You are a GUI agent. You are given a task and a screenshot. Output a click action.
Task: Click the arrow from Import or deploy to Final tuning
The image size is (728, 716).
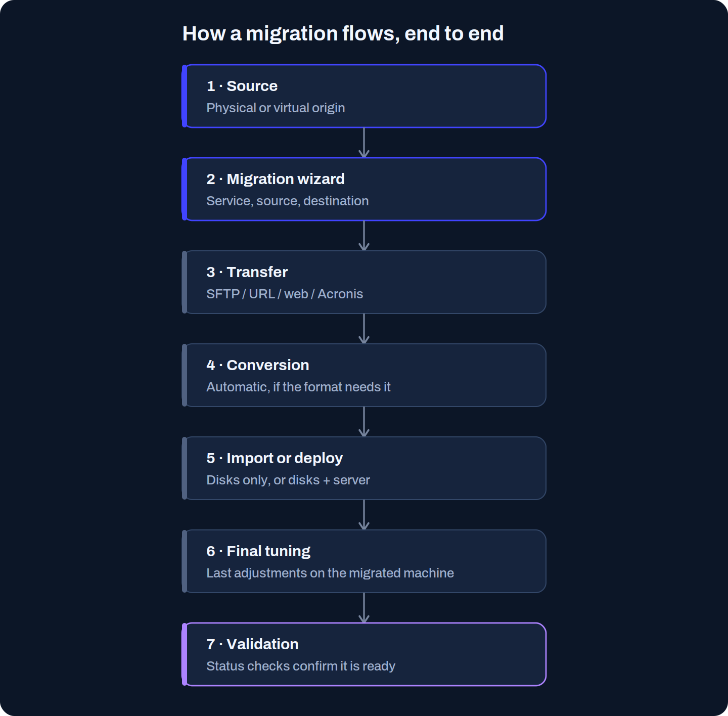click(x=364, y=515)
